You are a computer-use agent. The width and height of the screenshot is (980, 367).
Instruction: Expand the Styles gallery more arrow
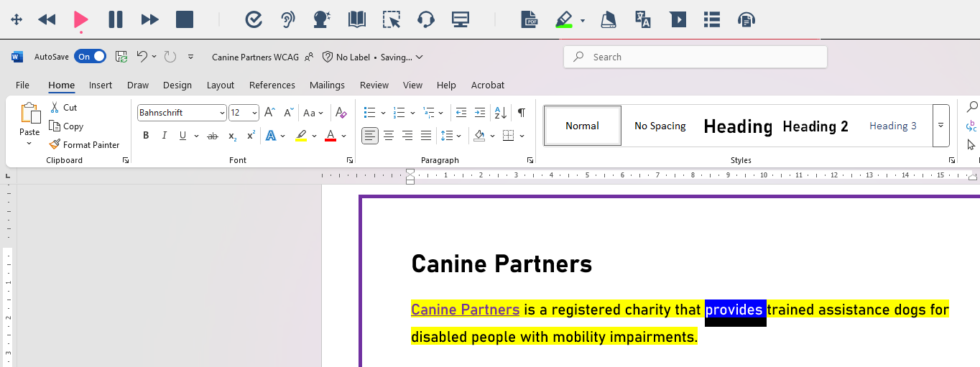point(940,125)
